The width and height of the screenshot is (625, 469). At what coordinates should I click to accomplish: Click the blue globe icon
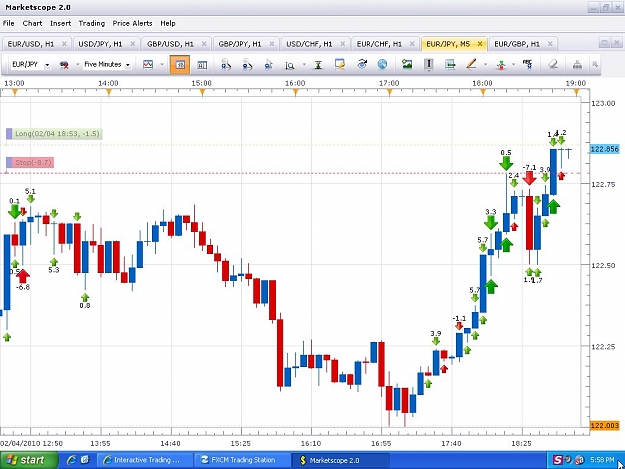click(x=382, y=64)
